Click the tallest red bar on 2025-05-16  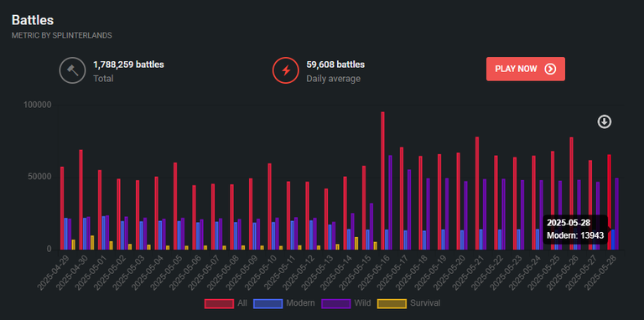[382, 180]
